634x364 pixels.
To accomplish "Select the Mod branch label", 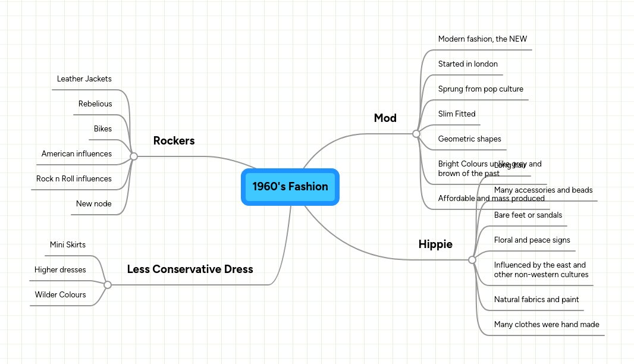I will point(385,118).
